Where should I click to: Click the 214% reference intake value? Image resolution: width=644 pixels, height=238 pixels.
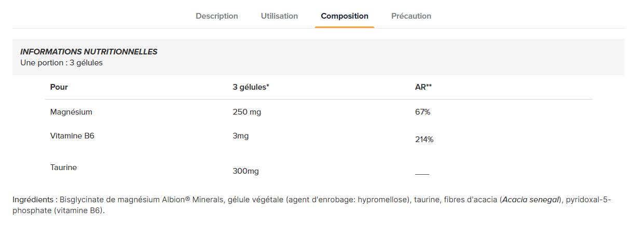(x=424, y=139)
